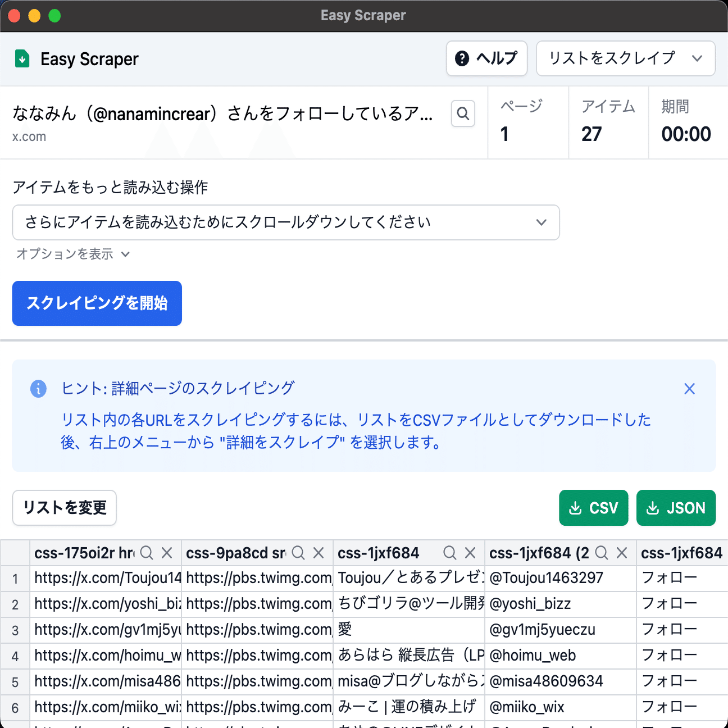
Task: Inspect css-1jxf684 (2 column with its magnifier icon
Action: pyautogui.click(x=602, y=553)
